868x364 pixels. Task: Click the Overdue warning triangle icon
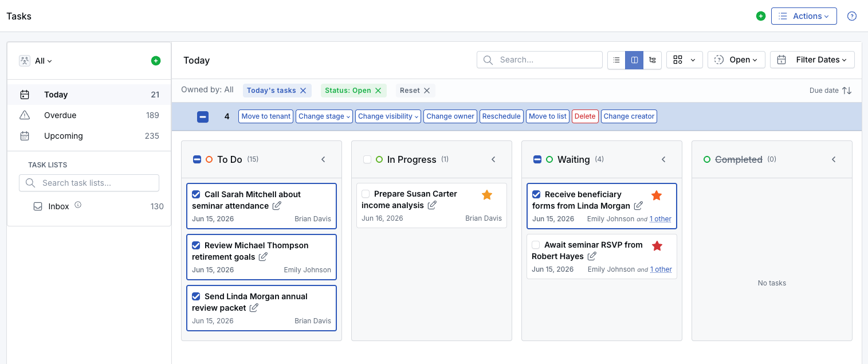(x=25, y=115)
